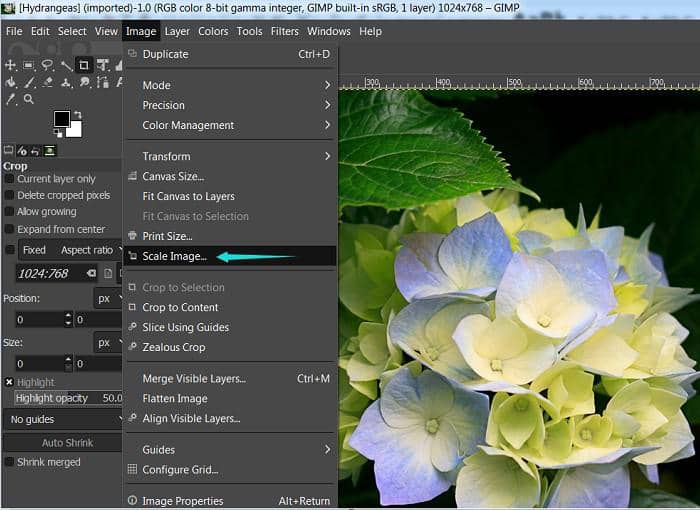Choose Configure Grid entry
Screen dimensions: 700x510
[230, 469]
